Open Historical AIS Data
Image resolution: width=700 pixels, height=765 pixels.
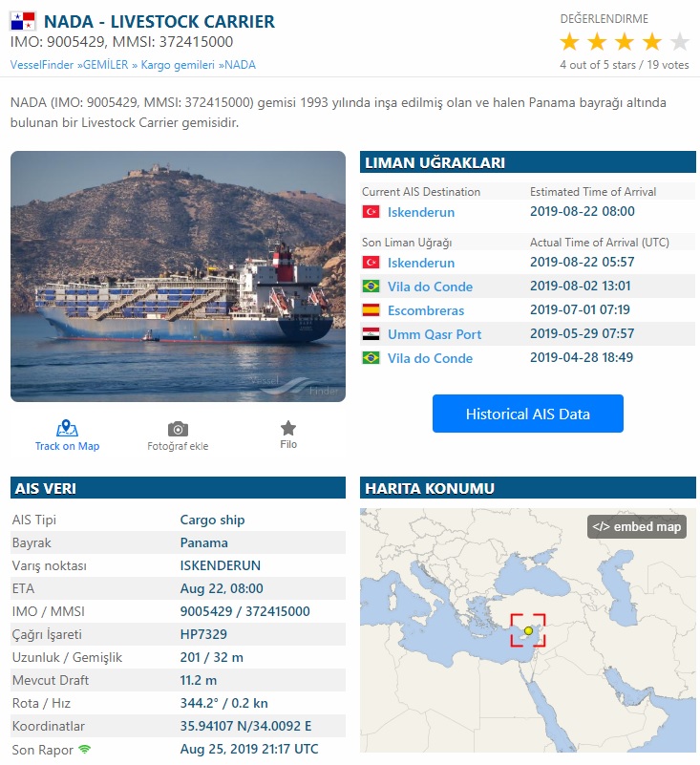click(x=528, y=414)
